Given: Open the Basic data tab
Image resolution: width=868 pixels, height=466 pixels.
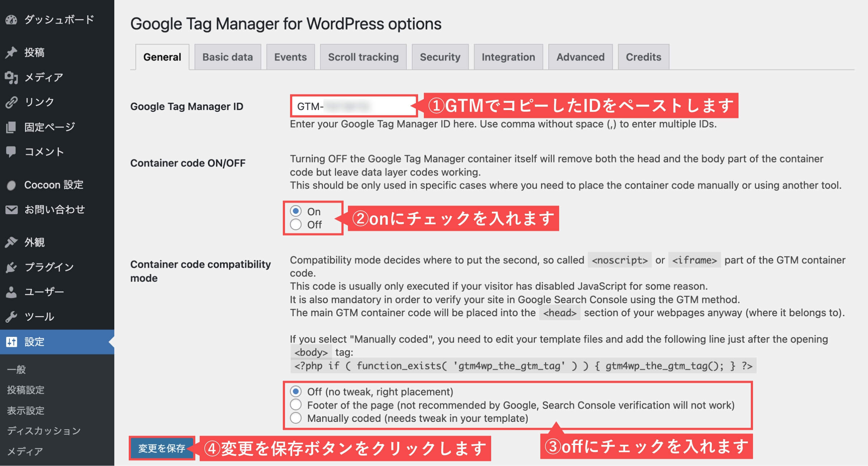Looking at the screenshot, I should [228, 57].
